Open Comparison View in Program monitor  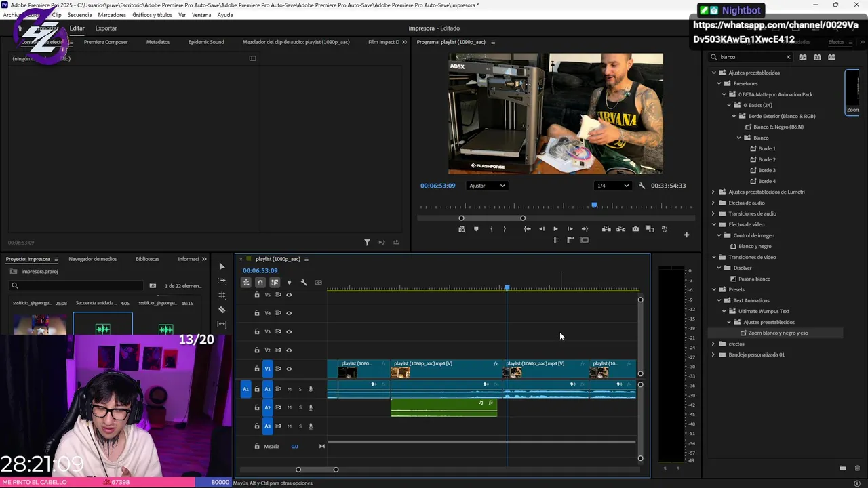click(x=650, y=229)
